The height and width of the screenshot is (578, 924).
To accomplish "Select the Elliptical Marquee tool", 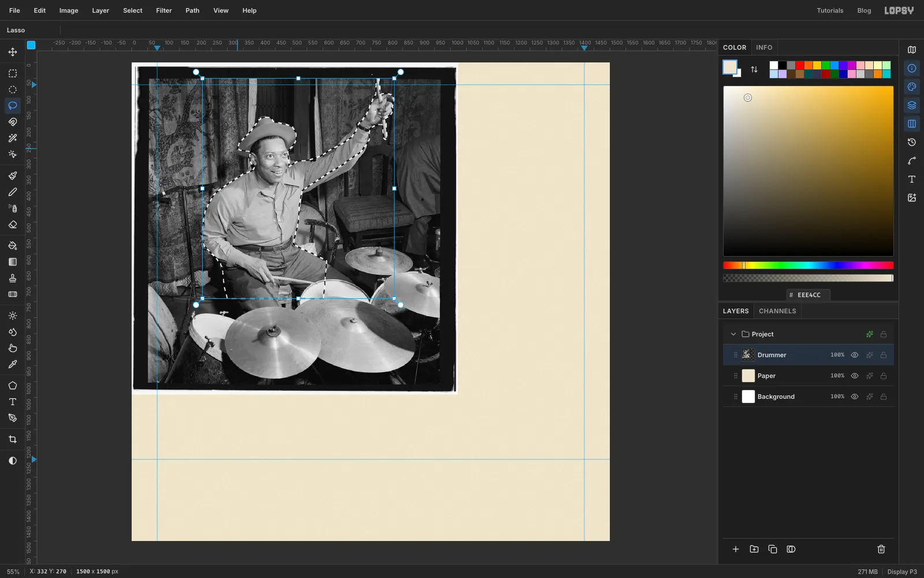I will [x=13, y=90].
